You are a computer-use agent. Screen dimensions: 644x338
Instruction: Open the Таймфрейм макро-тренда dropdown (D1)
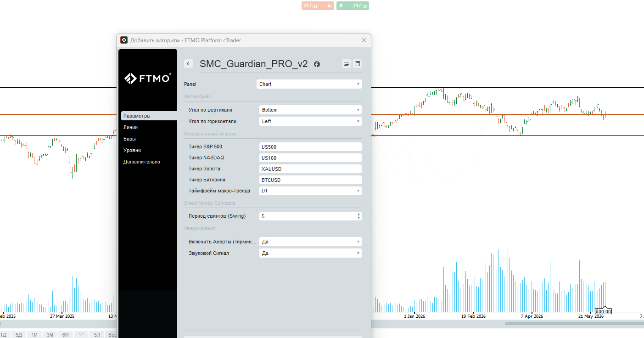click(x=310, y=191)
